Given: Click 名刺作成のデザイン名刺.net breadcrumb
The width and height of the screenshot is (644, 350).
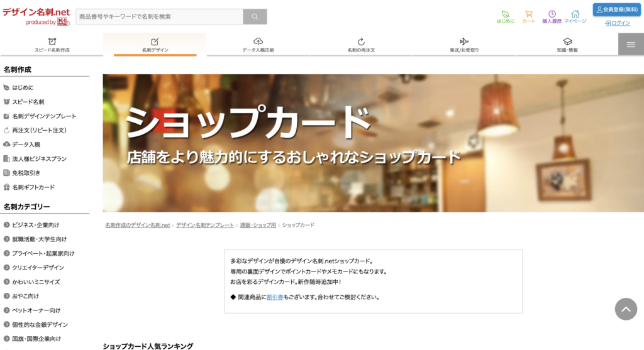Looking at the screenshot, I should coord(138,225).
